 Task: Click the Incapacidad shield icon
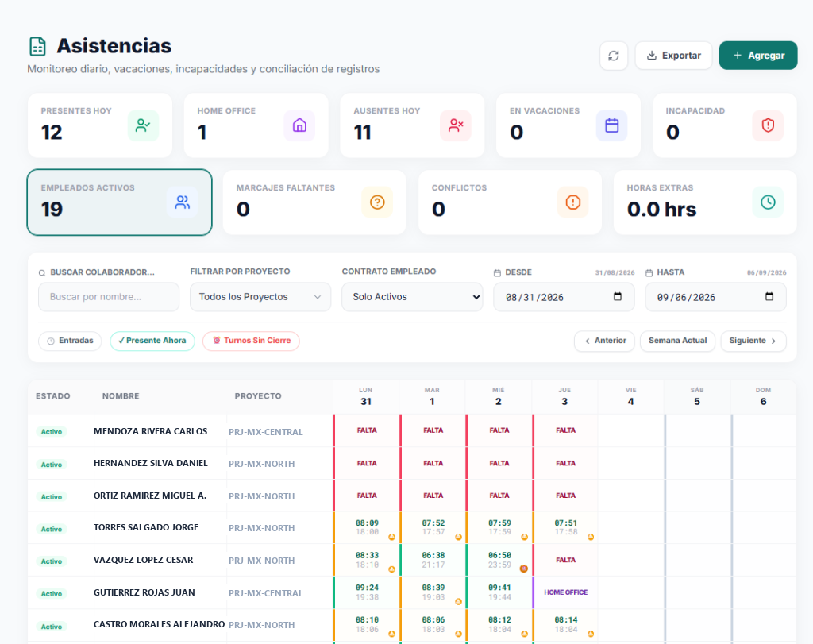(768, 125)
